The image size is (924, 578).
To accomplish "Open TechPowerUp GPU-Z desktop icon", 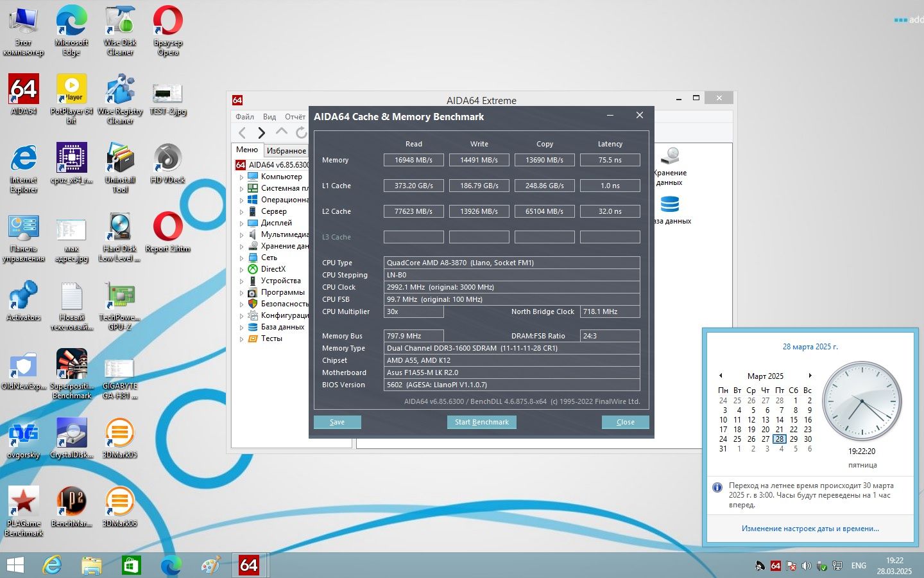I will [x=120, y=305].
